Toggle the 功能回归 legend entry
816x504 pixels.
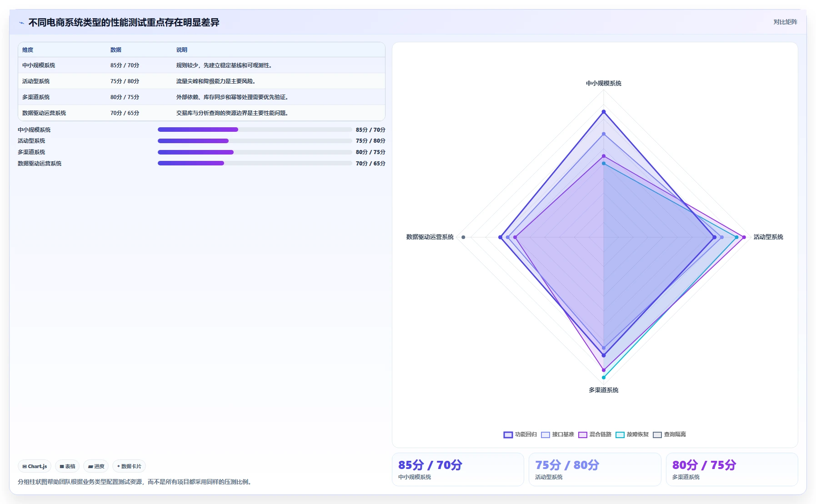tap(520, 434)
